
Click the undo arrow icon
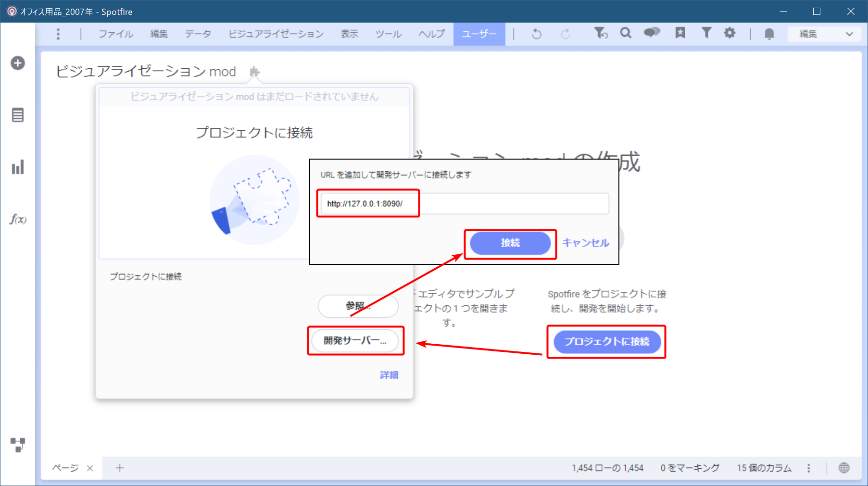pos(537,34)
